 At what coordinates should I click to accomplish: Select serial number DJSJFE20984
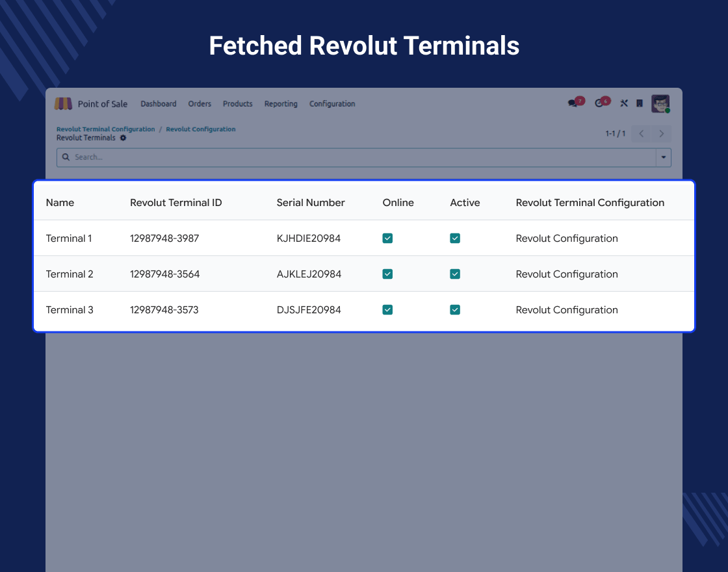click(x=309, y=309)
